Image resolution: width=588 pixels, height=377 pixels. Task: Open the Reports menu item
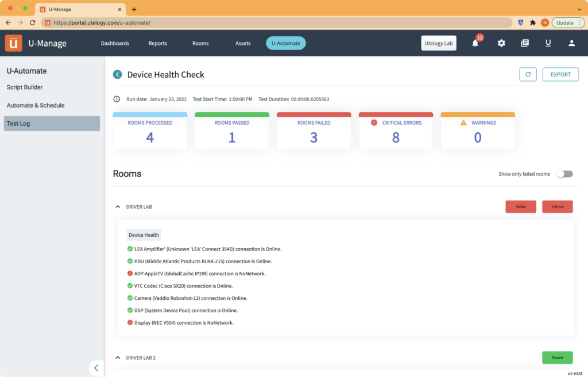157,43
